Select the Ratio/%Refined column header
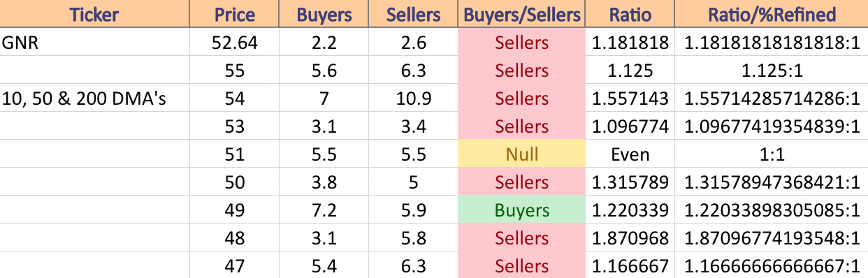 click(772, 14)
